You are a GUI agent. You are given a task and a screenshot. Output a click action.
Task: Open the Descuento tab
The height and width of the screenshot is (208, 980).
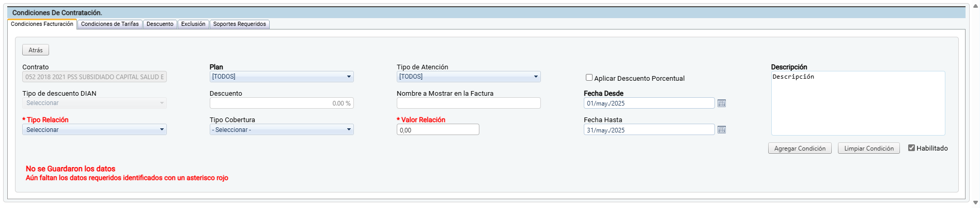160,24
